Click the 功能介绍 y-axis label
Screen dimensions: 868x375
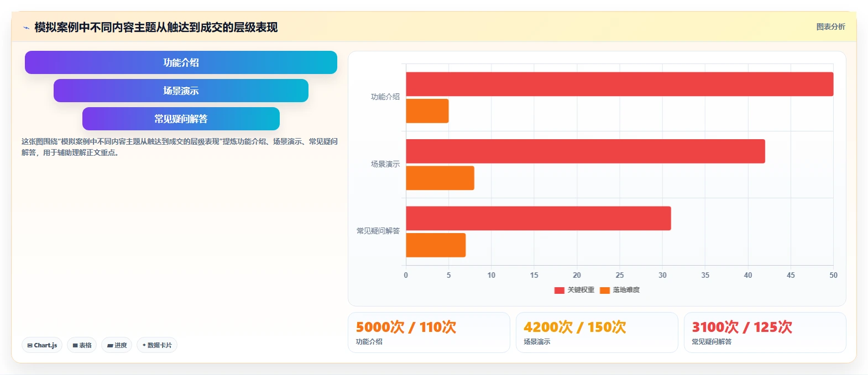coord(385,97)
